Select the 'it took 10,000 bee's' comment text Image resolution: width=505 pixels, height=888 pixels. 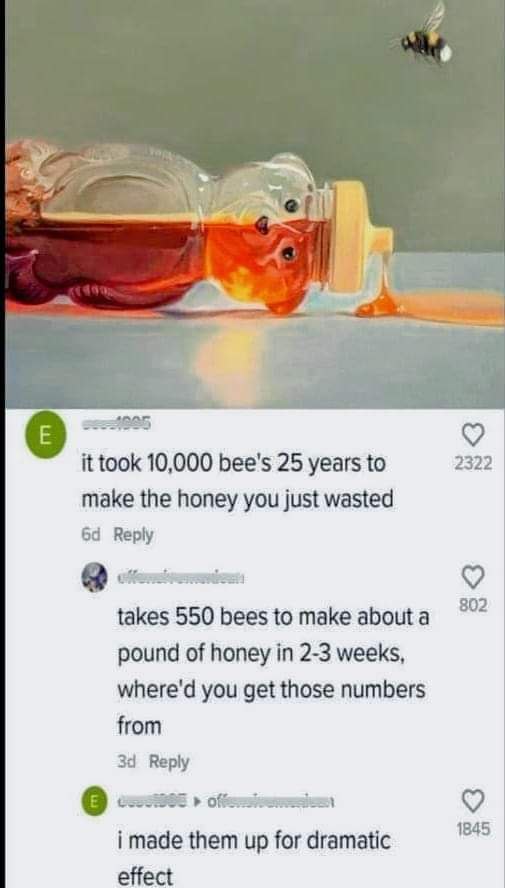[x=237, y=481]
